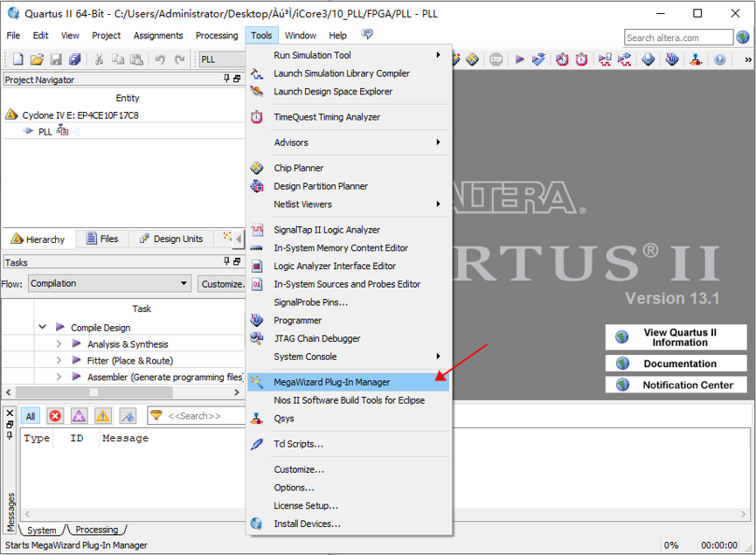Viewport: 756px width, 555px height.
Task: Click View Quartus II Information button
Action: (676, 337)
